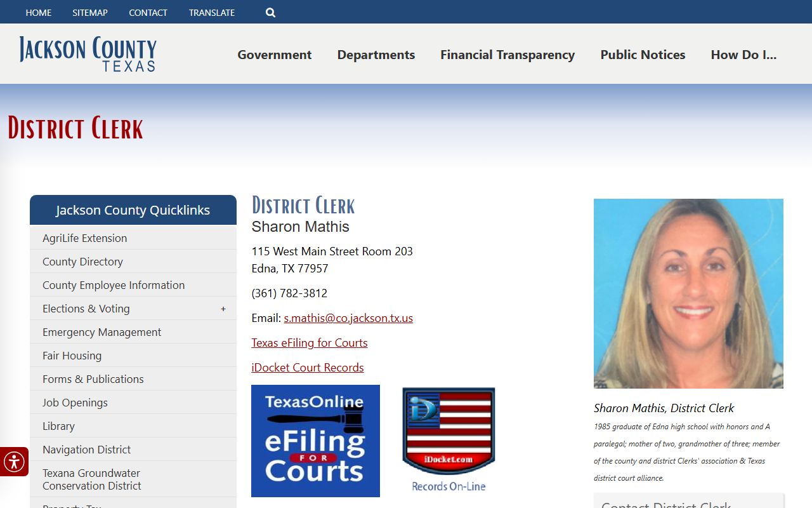812x508 pixels.
Task: Open County Employee Information quicklink
Action: point(133,285)
